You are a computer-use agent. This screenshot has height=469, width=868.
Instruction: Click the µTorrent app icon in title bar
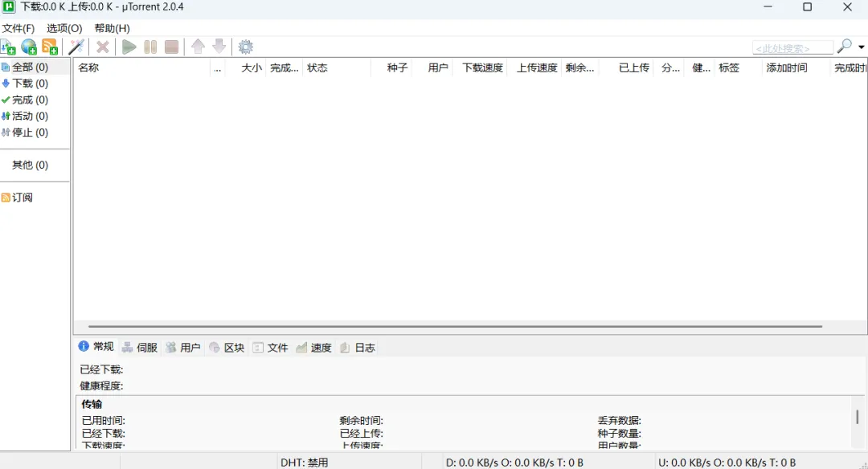pos(8,7)
